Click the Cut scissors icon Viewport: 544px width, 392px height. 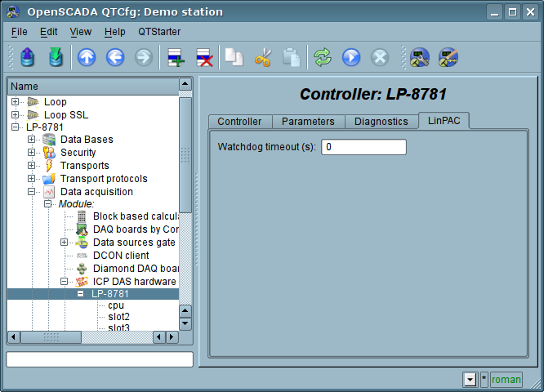tap(262, 57)
